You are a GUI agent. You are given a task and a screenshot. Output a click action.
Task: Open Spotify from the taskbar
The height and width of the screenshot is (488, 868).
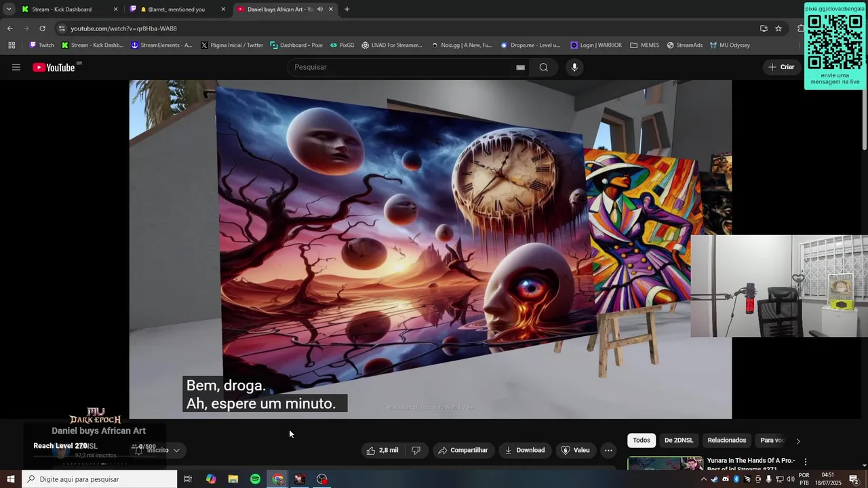(256, 479)
